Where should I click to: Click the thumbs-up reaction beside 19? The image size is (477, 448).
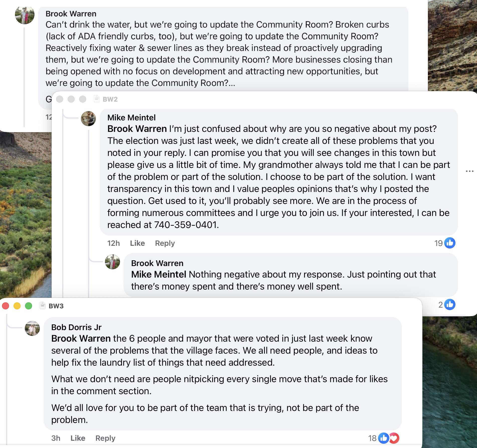tap(450, 243)
